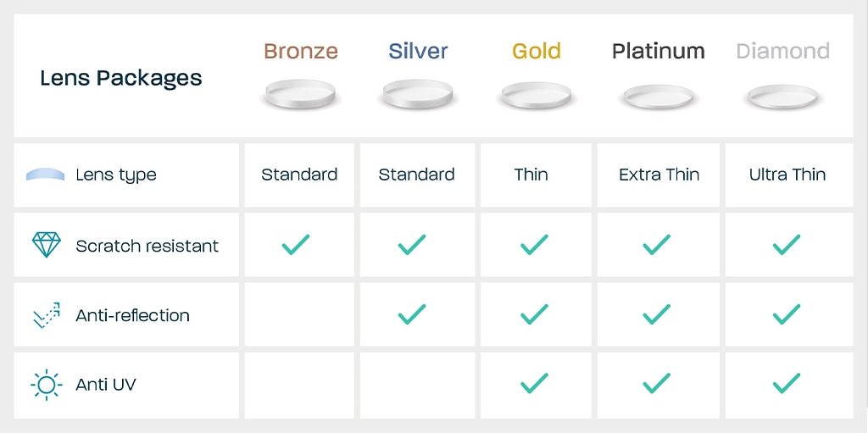Click Diamond Anti UV checkmark
Image resolution: width=868 pixels, height=433 pixels.
pyautogui.click(x=787, y=384)
